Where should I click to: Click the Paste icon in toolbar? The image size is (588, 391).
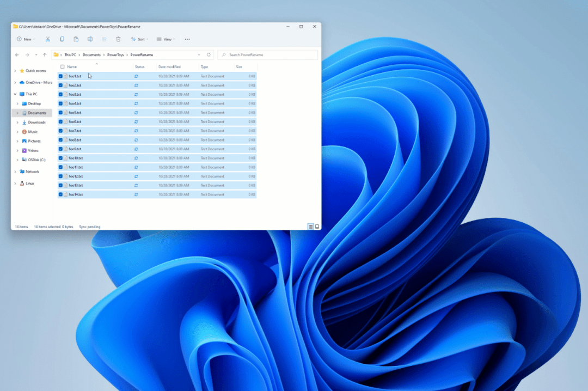(76, 39)
